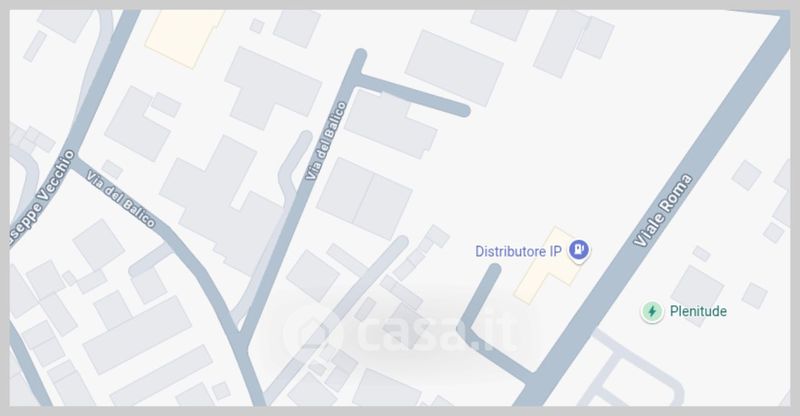Image resolution: width=800 pixels, height=416 pixels.
Task: Click the Distributore IP fuel pump pin
Action: (579, 250)
